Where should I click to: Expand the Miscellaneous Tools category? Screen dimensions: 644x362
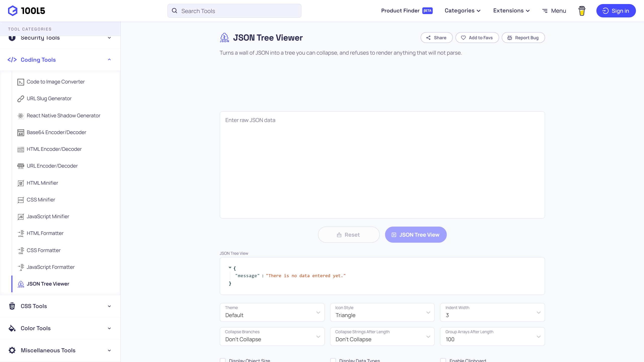point(60,350)
